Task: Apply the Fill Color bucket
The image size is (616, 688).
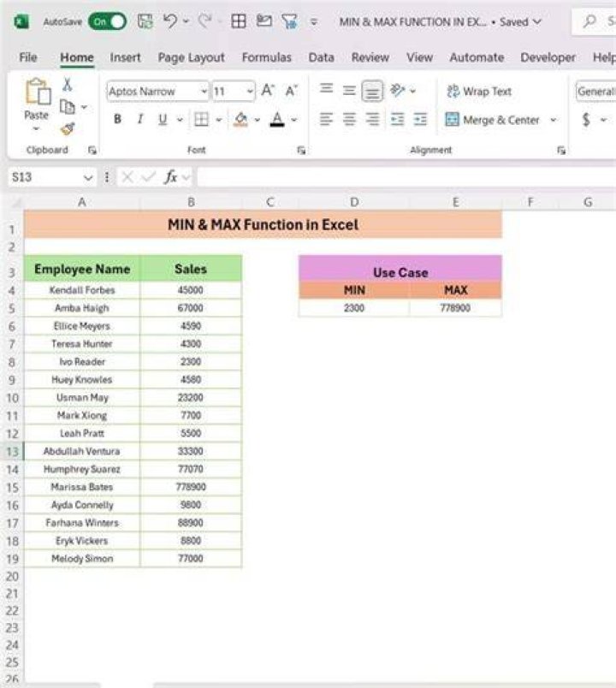Action: pyautogui.click(x=240, y=119)
